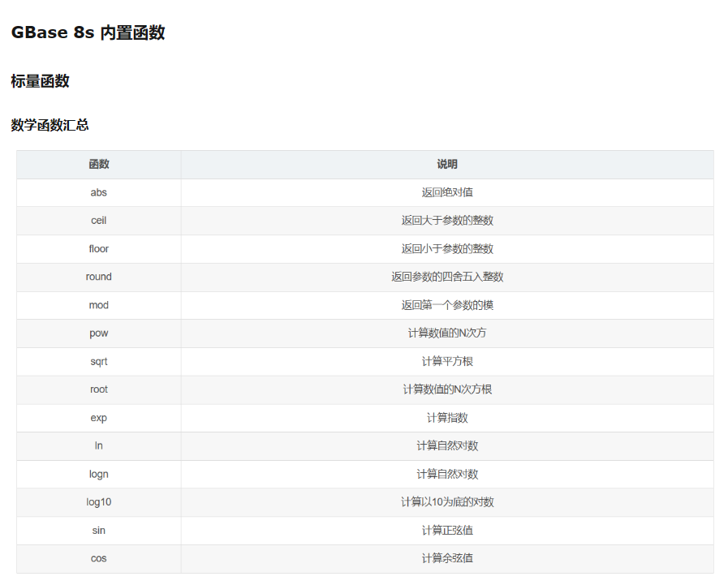
Task: Click the '标量函数' section heading
Action: [x=40, y=81]
